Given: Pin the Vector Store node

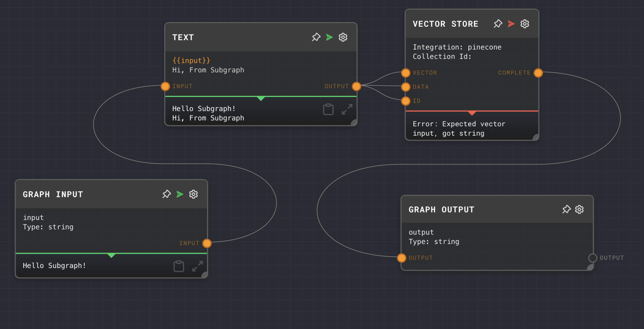Looking at the screenshot, I should 498,24.
